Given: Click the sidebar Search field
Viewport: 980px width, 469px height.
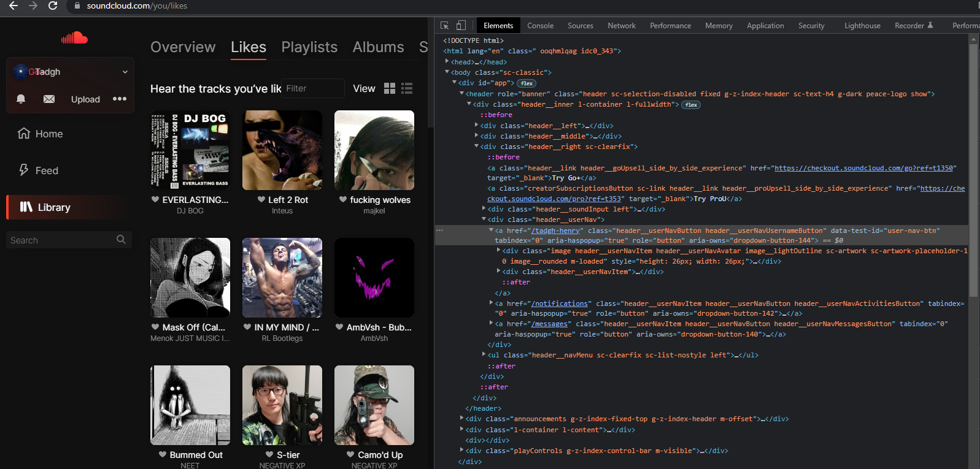Looking at the screenshot, I should pyautogui.click(x=69, y=240).
